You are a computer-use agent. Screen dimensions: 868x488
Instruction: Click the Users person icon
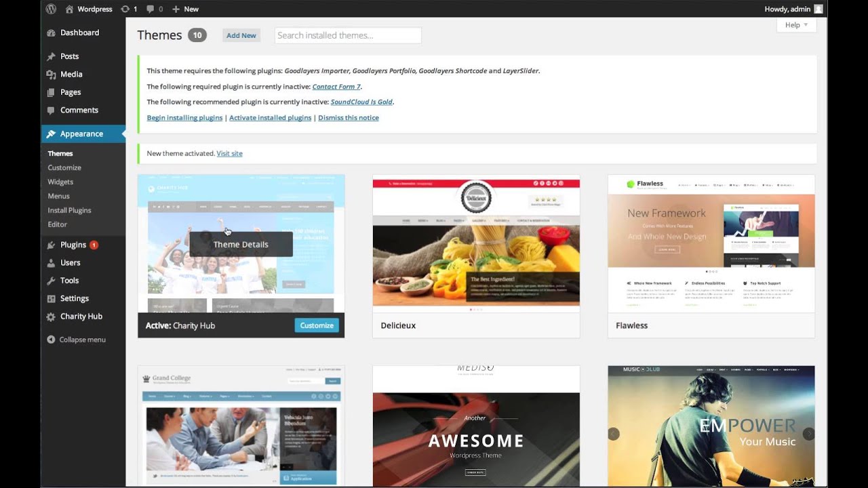[51, 263]
